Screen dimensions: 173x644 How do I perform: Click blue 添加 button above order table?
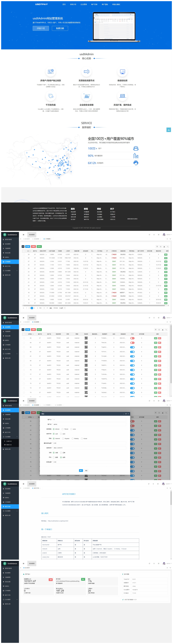(x=27, y=246)
